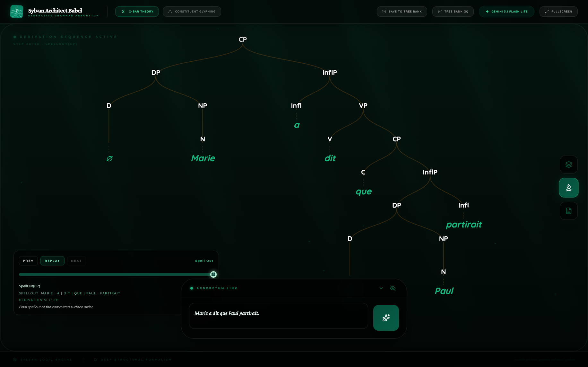Viewport: 588px width, 367px height.
Task: Select the root CP node in tree
Action: tap(243, 40)
